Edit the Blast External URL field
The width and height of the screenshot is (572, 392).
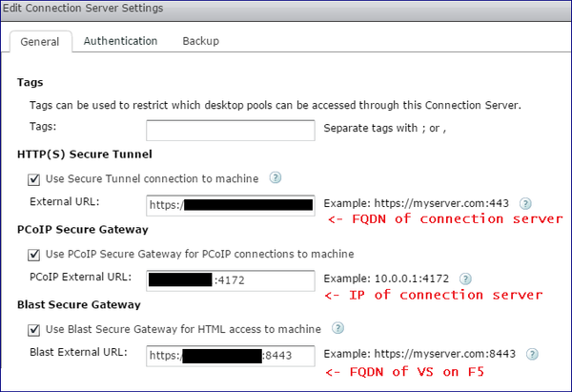231,356
